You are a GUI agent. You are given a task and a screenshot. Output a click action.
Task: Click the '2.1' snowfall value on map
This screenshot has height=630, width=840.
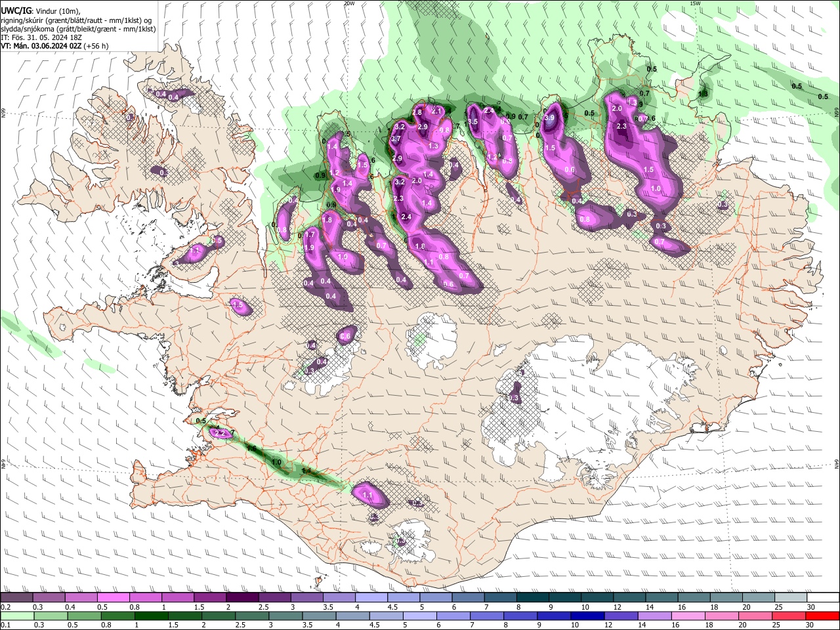[x=436, y=111]
